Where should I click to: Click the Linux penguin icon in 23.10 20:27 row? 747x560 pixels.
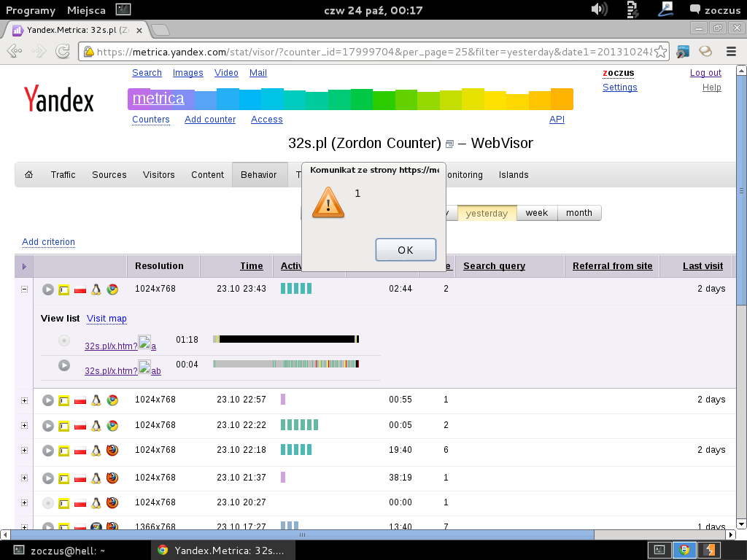point(96,502)
